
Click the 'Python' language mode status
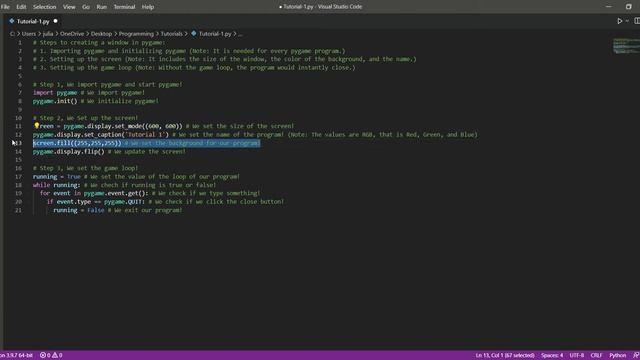[618, 355]
